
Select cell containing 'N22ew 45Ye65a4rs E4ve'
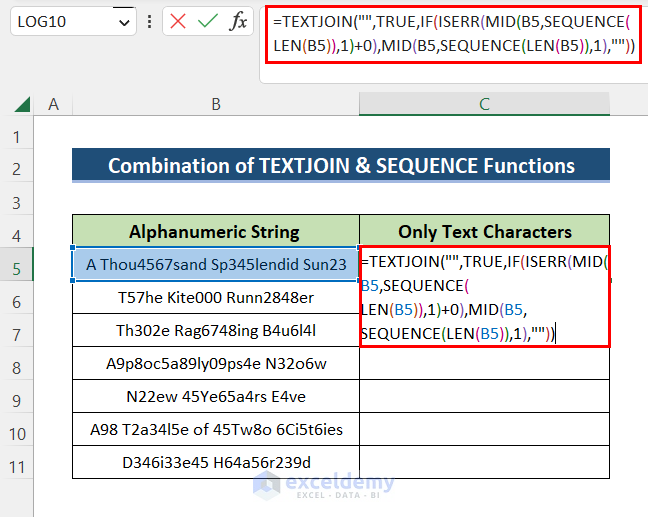click(x=215, y=397)
